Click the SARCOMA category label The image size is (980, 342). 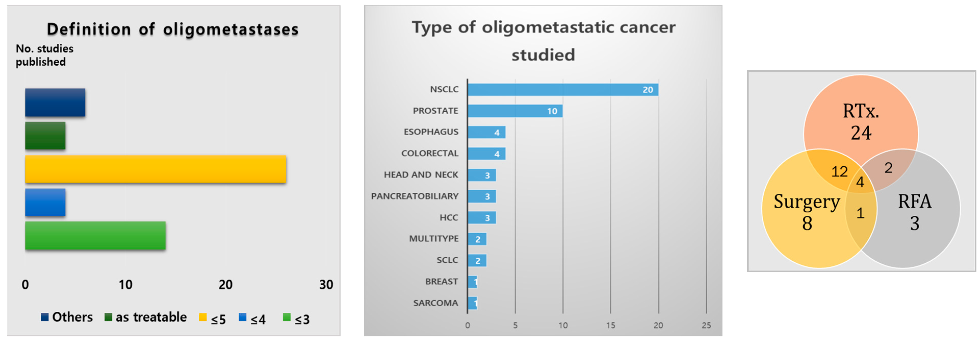(436, 303)
